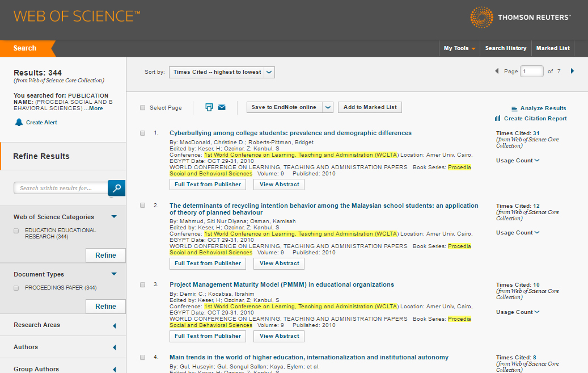Open the Cyberbullying among college students title
588x373 pixels.
(x=290, y=133)
